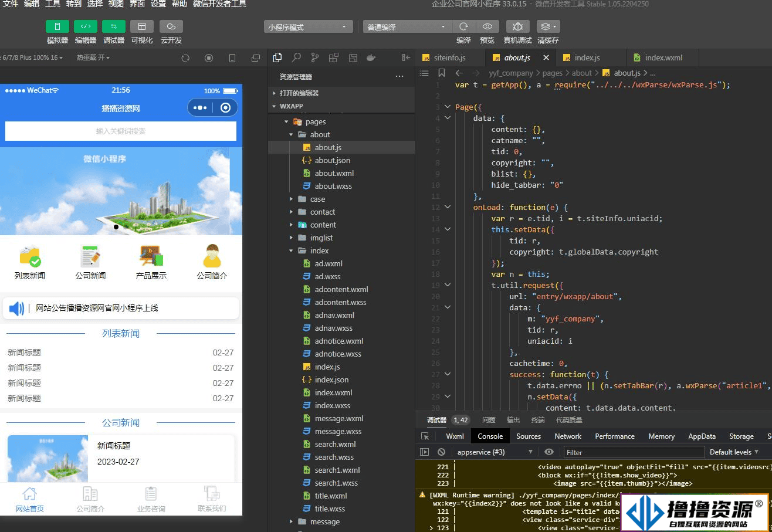Image resolution: width=772 pixels, height=532 pixels.
Task: Collapse the WXAPP project section
Action: click(341, 106)
